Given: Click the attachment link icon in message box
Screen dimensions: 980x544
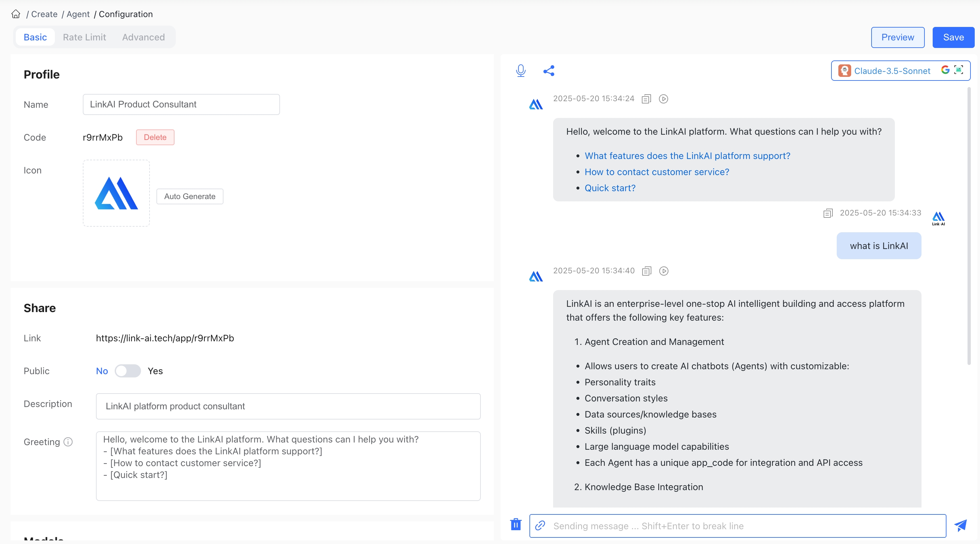Looking at the screenshot, I should coord(540,525).
